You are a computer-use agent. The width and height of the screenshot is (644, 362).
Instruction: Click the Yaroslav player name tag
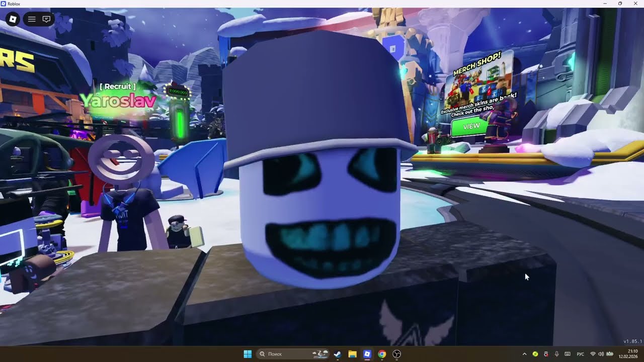118,101
